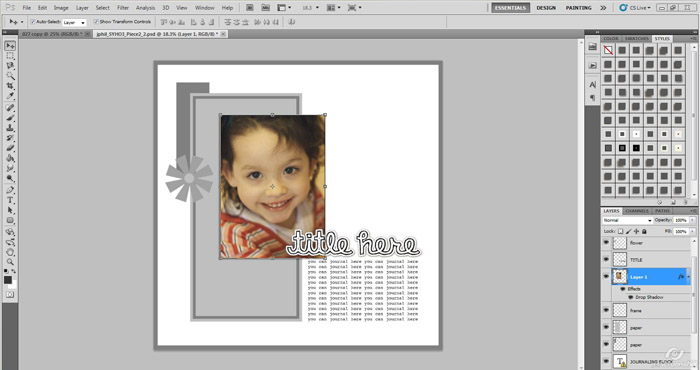Image resolution: width=700 pixels, height=370 pixels.
Task: Open the Character panel icon
Action: [x=592, y=84]
